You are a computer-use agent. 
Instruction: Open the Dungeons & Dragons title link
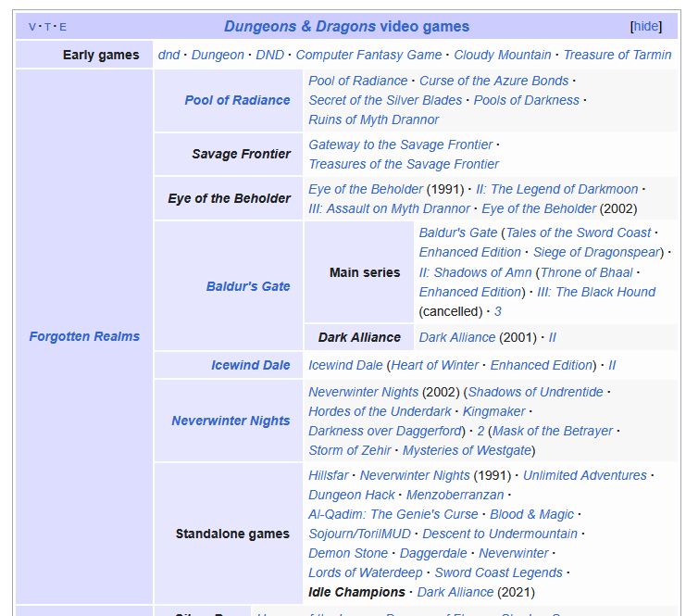click(300, 26)
